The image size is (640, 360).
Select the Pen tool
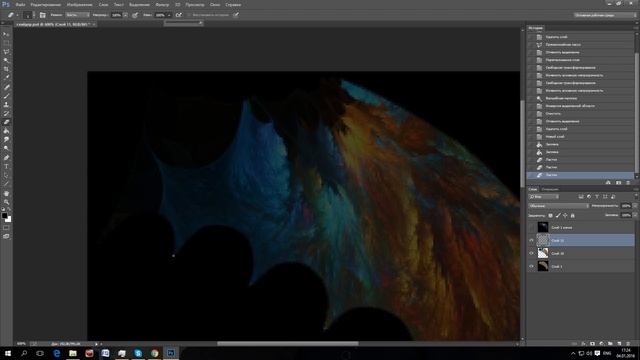(x=6, y=158)
